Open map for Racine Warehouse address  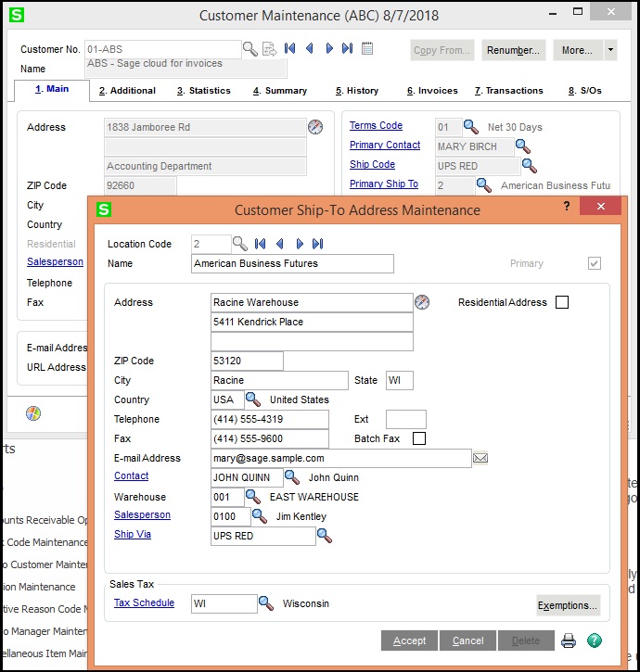(422, 302)
